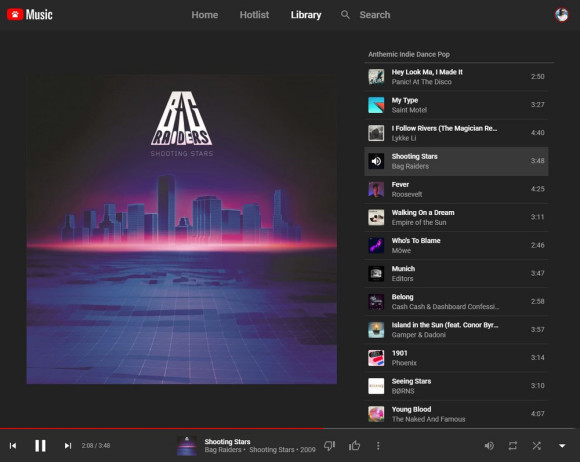The width and height of the screenshot is (580, 462).
Task: Open the account avatar menu
Action: [562, 15]
